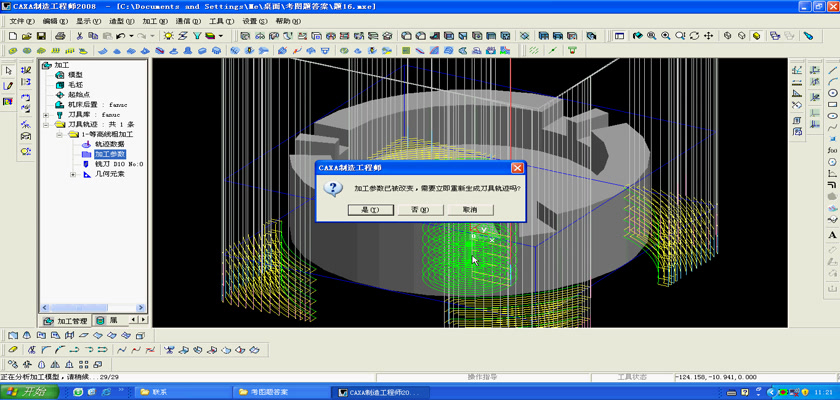Click the 取消 button in the dialog
The image size is (840, 400).
470,210
